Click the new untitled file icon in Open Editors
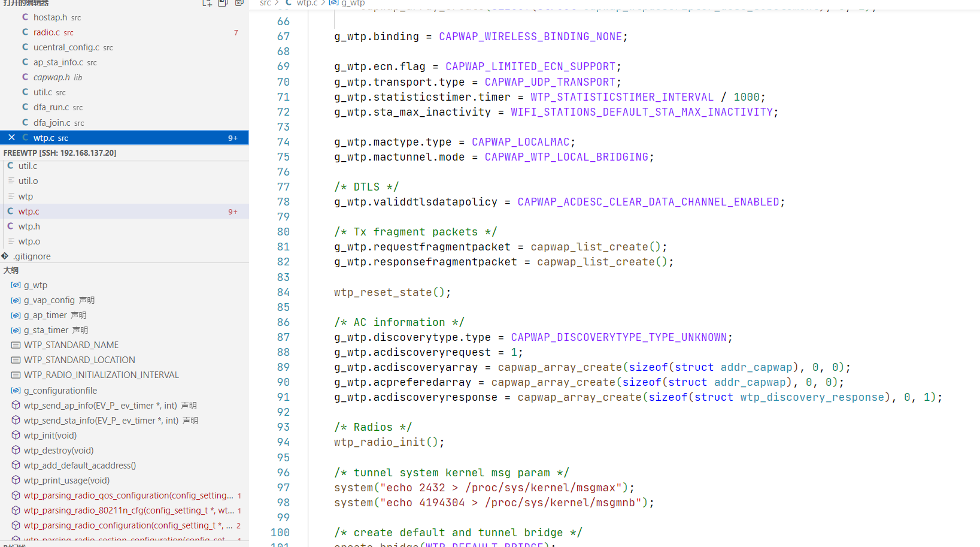 [x=207, y=3]
